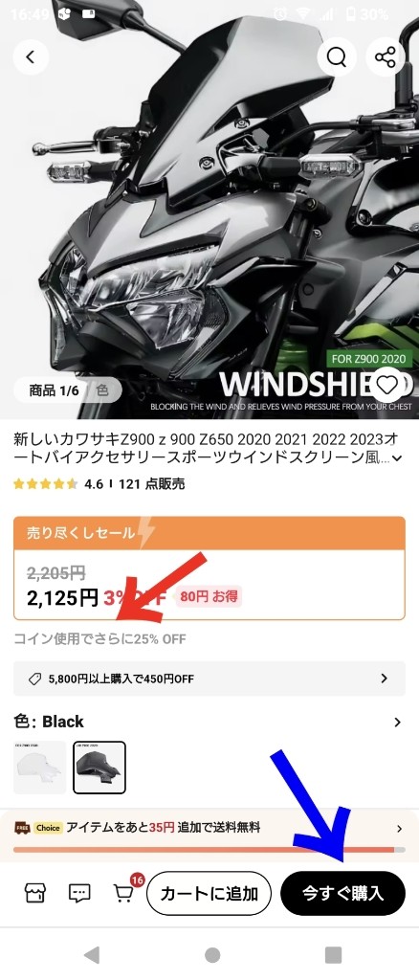The height and width of the screenshot is (980, 419).
Task: Select the clear windshield color option
Action: click(40, 767)
